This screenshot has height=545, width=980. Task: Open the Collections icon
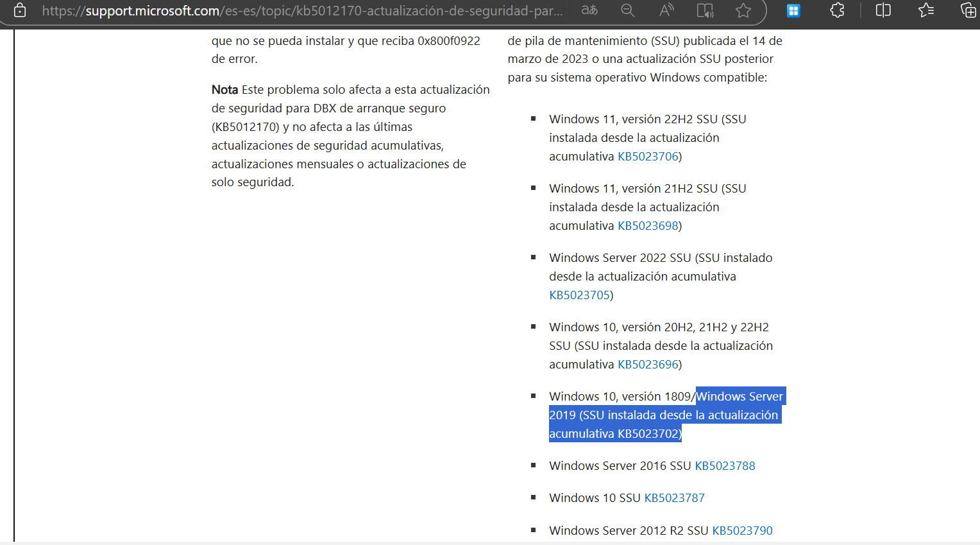coord(968,10)
